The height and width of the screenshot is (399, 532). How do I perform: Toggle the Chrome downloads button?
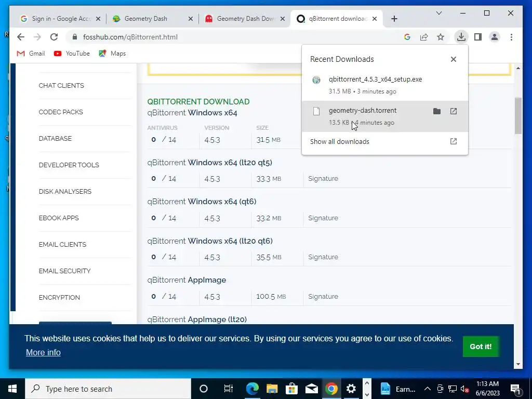[461, 37]
